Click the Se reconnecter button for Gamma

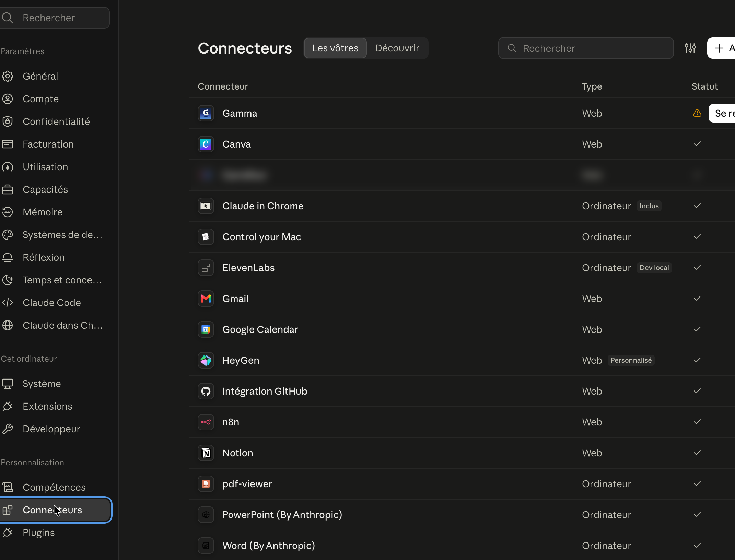point(722,113)
